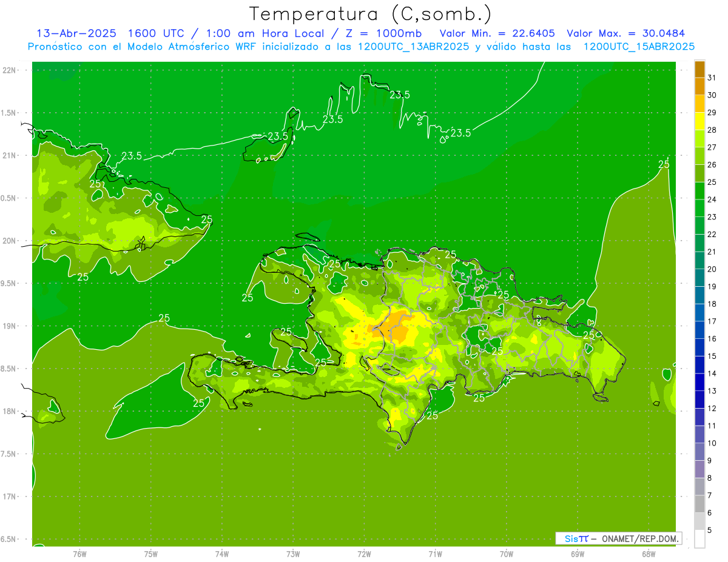The width and height of the screenshot is (728, 562).
Task: Click the '22N' latitude axis label
Action: click(x=10, y=70)
